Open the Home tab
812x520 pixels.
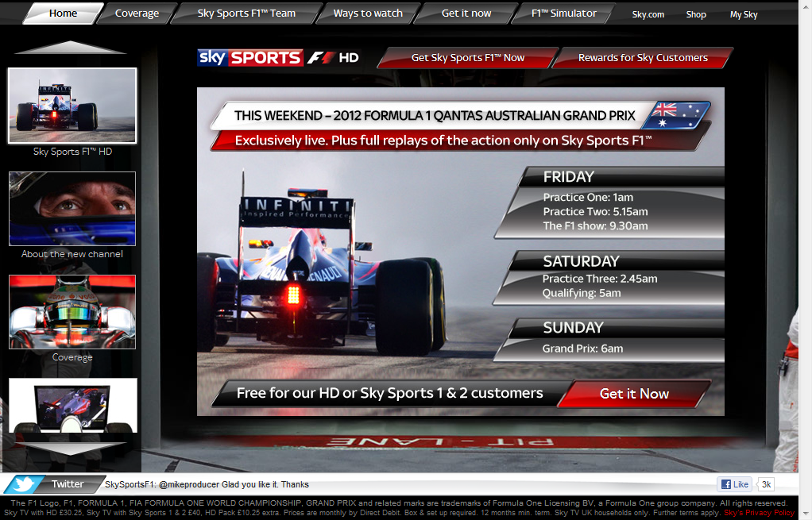point(63,13)
